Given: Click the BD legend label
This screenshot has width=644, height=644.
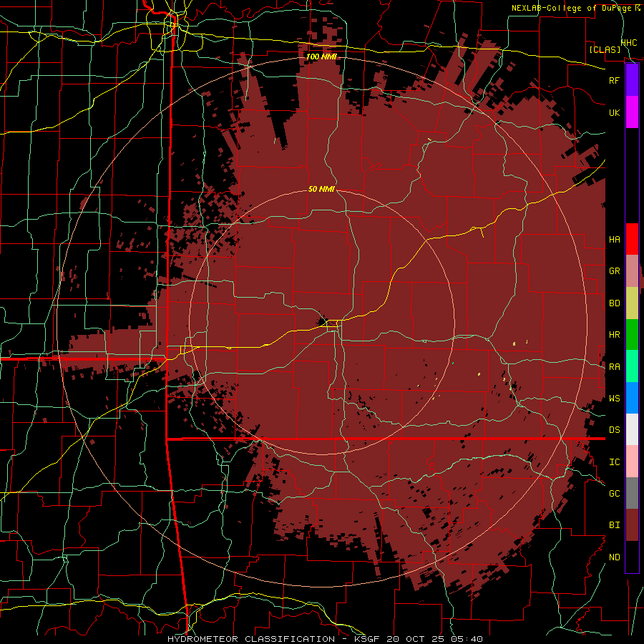Looking at the screenshot, I should tap(614, 303).
